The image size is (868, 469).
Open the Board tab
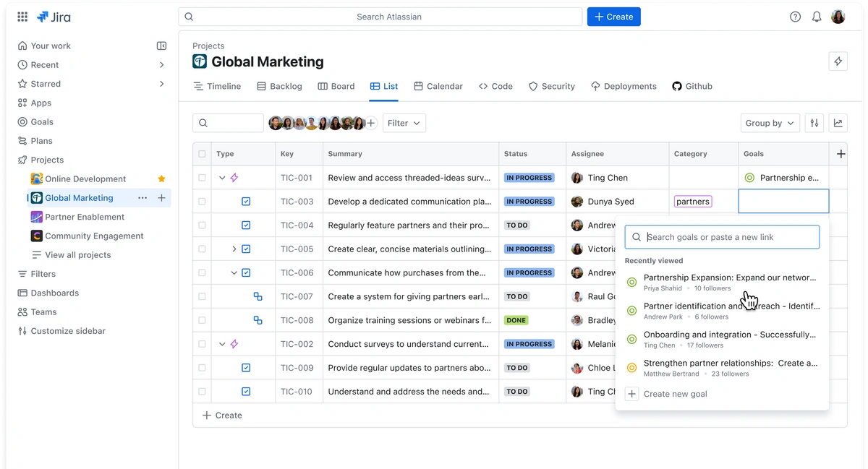pyautogui.click(x=336, y=86)
